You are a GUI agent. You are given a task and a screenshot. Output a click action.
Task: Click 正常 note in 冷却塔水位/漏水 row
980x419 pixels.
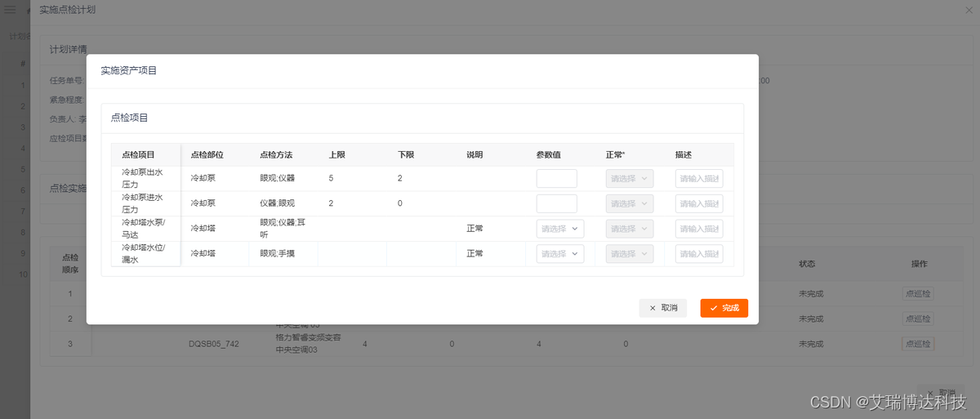coord(474,254)
